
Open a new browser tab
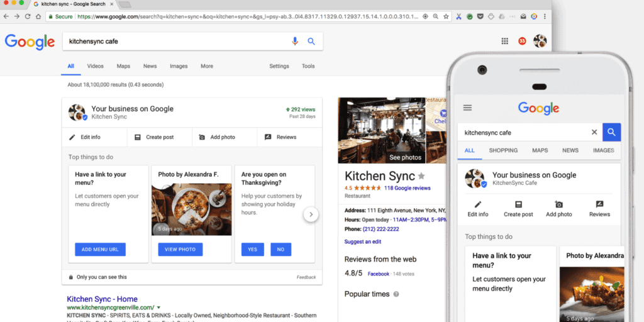(125, 4)
